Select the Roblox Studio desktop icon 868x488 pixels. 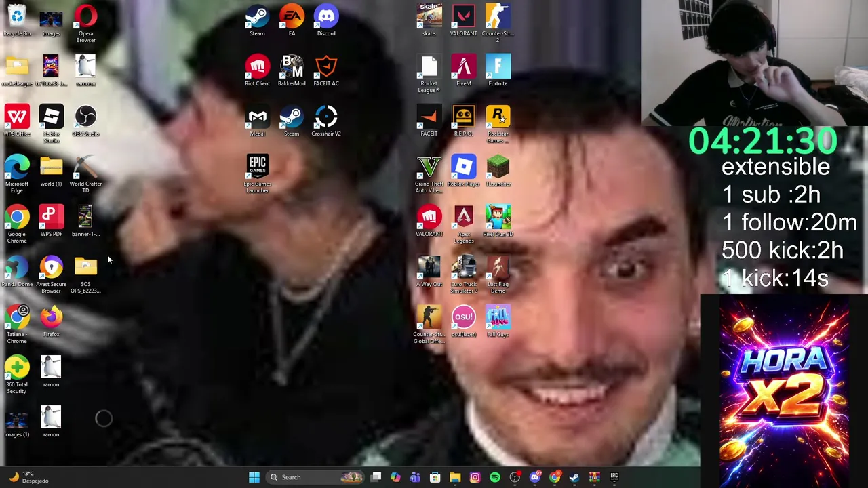pyautogui.click(x=52, y=124)
